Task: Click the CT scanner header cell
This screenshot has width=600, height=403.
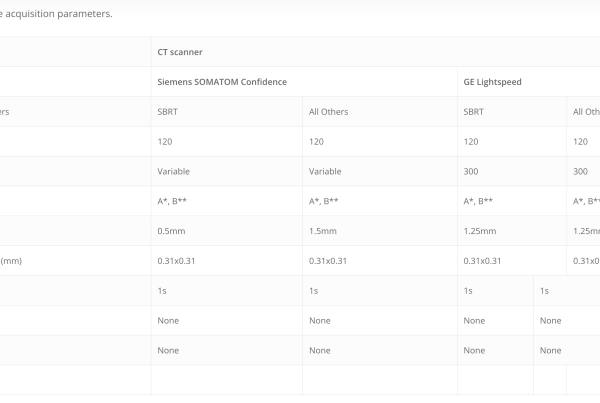Action: [x=375, y=52]
